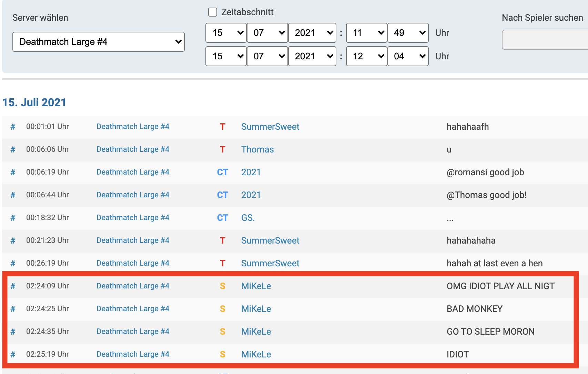Open the start minute dropdown showing 49
588x374 pixels.
click(x=408, y=33)
